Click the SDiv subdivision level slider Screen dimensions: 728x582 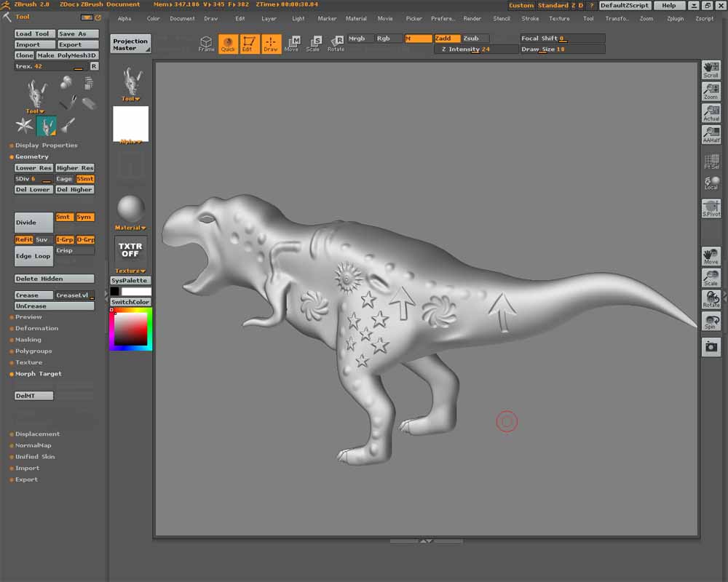point(34,179)
